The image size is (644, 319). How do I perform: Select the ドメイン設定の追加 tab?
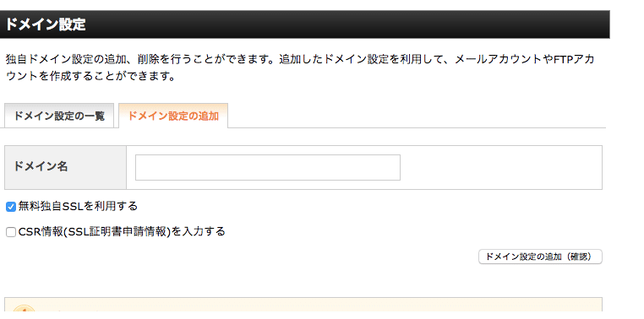(173, 116)
